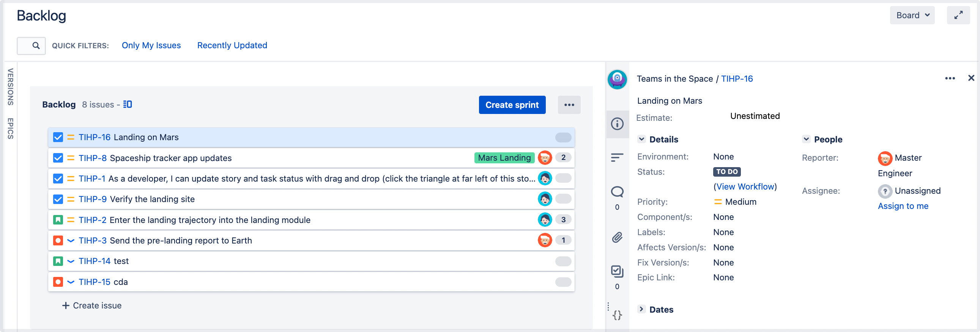Open the issue details info icon
This screenshot has height=332, width=980.
(617, 124)
